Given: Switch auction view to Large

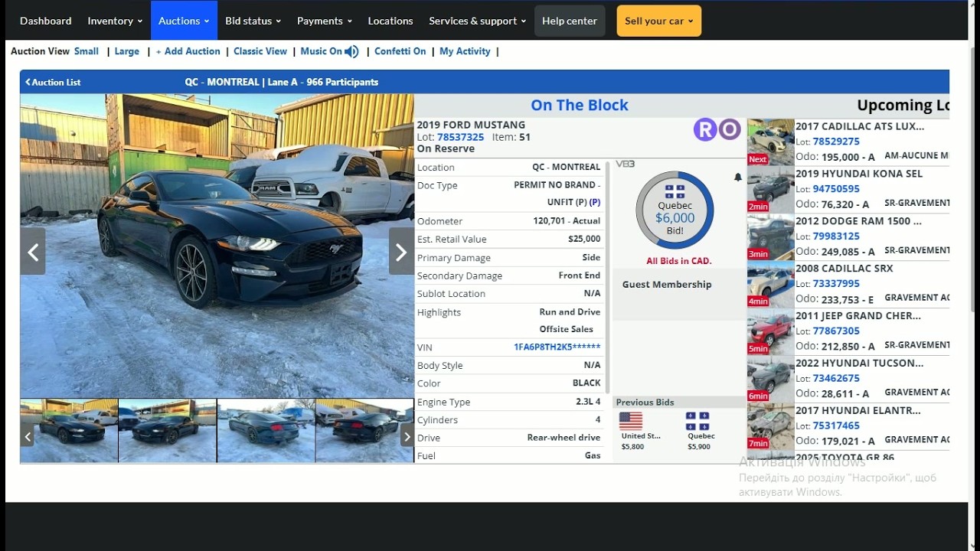Looking at the screenshot, I should [127, 51].
